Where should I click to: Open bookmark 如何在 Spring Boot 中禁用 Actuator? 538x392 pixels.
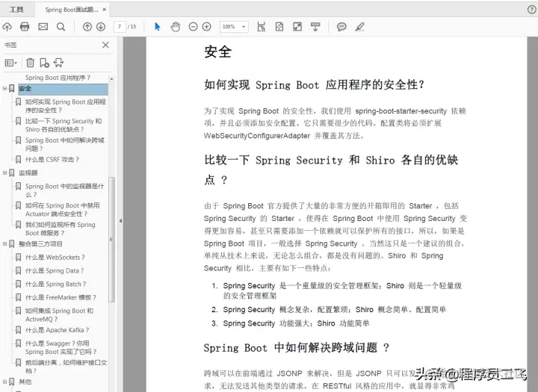click(63, 210)
